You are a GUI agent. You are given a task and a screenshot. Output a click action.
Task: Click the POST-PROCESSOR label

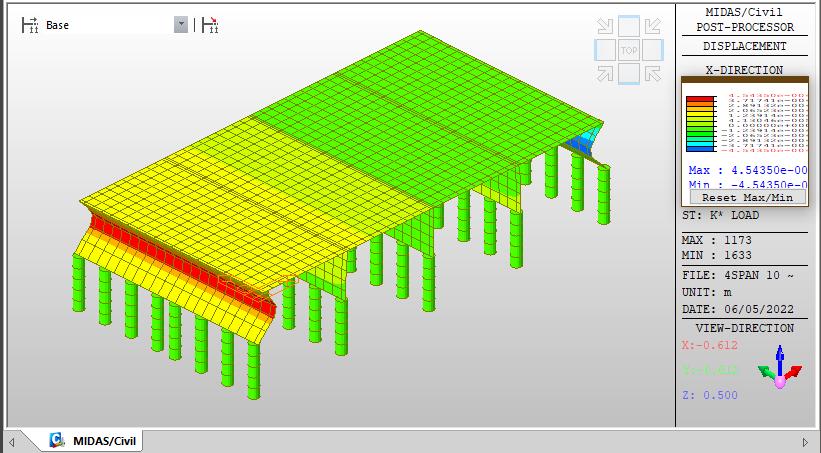tap(745, 27)
